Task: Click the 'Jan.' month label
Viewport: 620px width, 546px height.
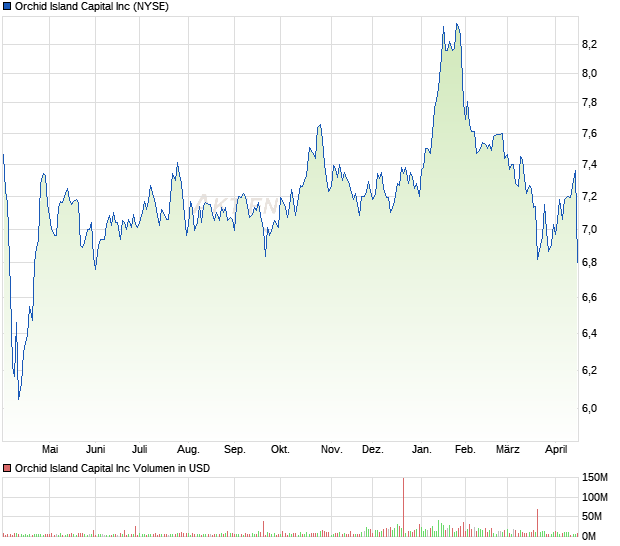Action: 422,450
